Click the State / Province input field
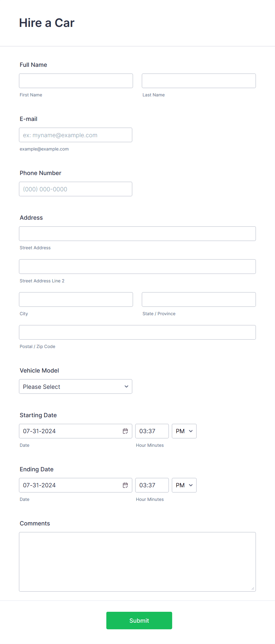 (198, 299)
